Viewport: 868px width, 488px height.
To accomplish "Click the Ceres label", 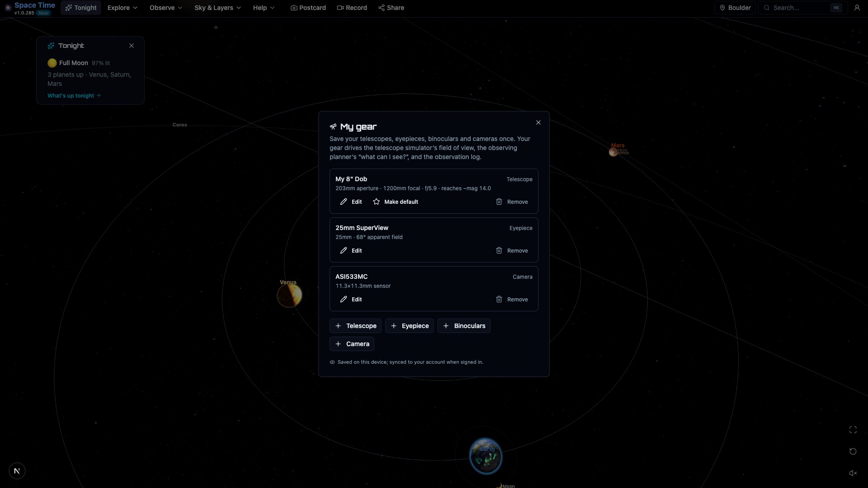I will (179, 125).
